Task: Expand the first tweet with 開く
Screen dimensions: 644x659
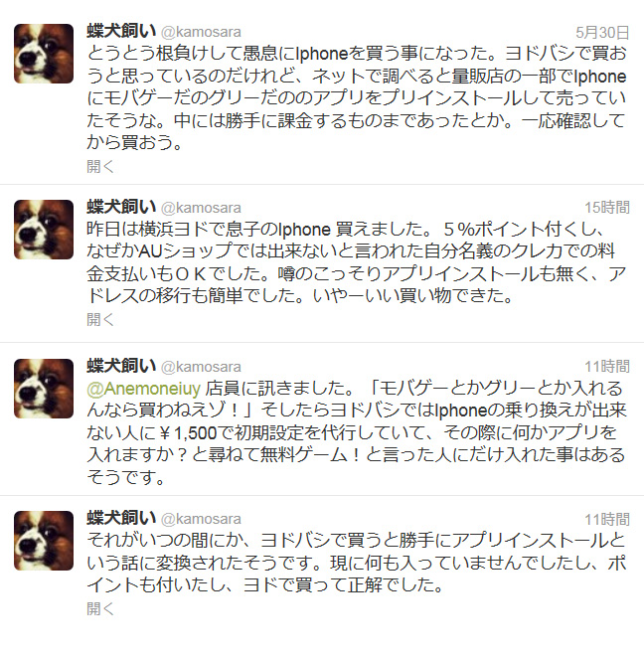Action: click(100, 166)
